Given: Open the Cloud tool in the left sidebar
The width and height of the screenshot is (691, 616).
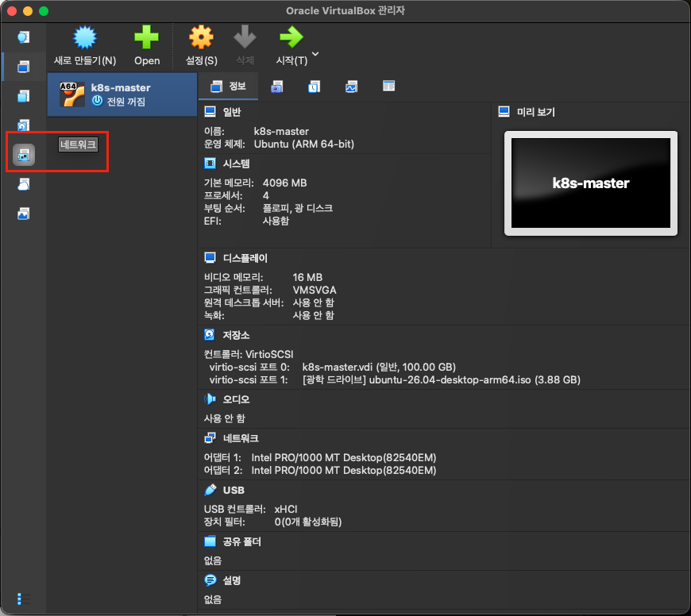Looking at the screenshot, I should click(x=23, y=184).
